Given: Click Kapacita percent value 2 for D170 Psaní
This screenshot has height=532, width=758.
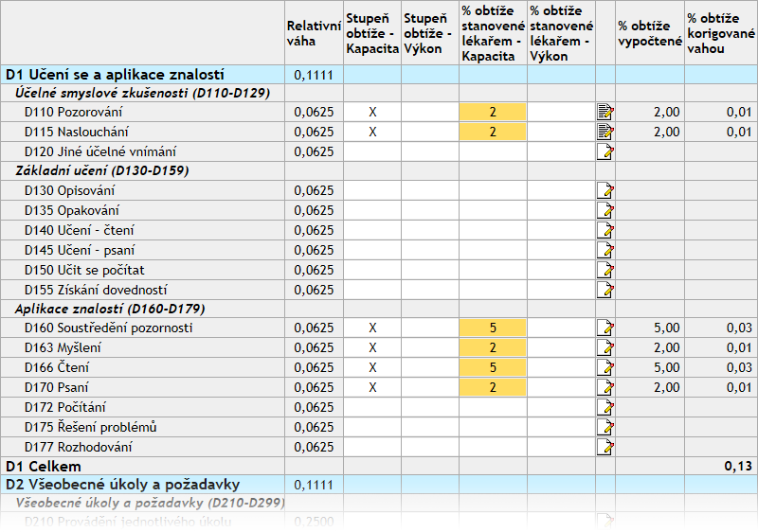Looking at the screenshot, I should 493,387.
